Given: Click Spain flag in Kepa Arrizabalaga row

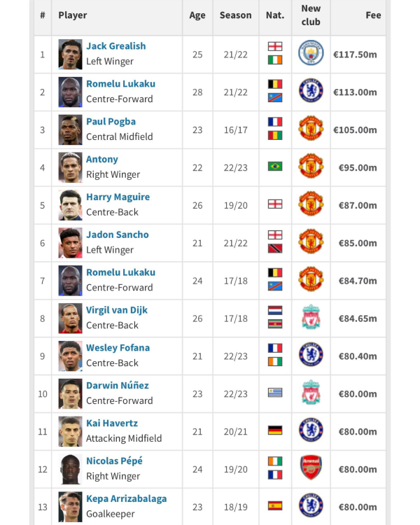Looking at the screenshot, I should click(275, 505).
